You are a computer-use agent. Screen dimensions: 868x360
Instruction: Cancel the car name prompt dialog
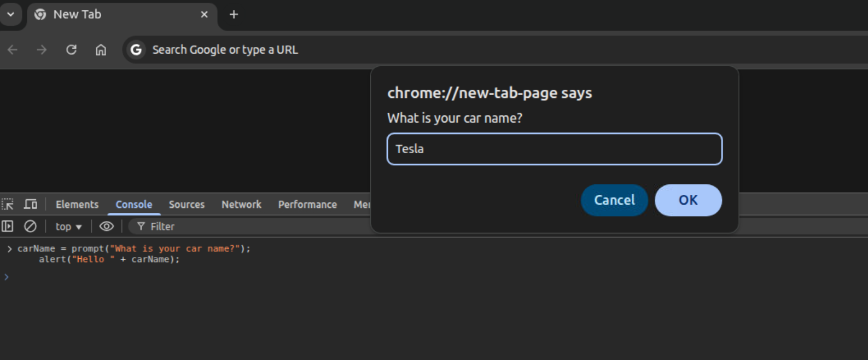pos(614,200)
